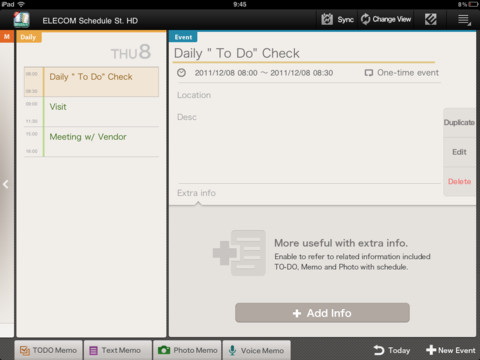The height and width of the screenshot is (360, 480).
Task: Open Text Memo notepad icon
Action: click(94, 350)
